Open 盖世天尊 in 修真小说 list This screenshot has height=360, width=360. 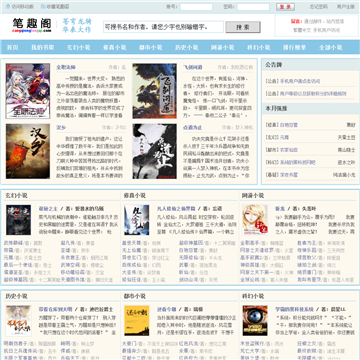point(131,243)
